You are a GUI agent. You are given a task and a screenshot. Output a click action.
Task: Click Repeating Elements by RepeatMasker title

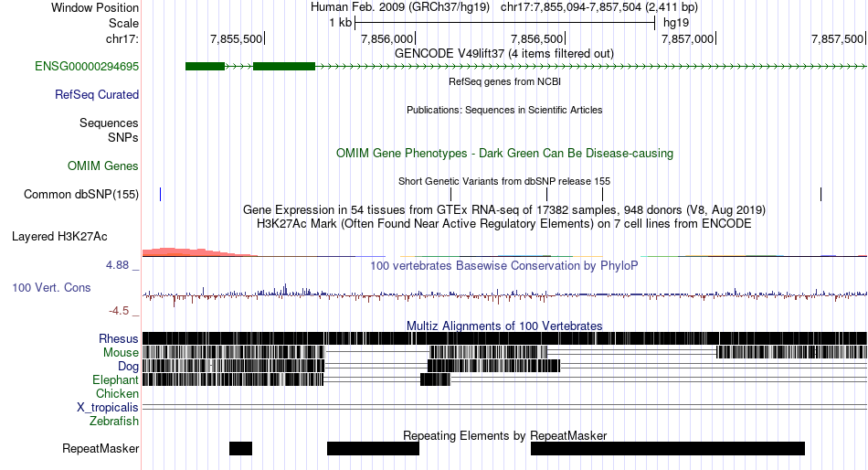point(504,435)
